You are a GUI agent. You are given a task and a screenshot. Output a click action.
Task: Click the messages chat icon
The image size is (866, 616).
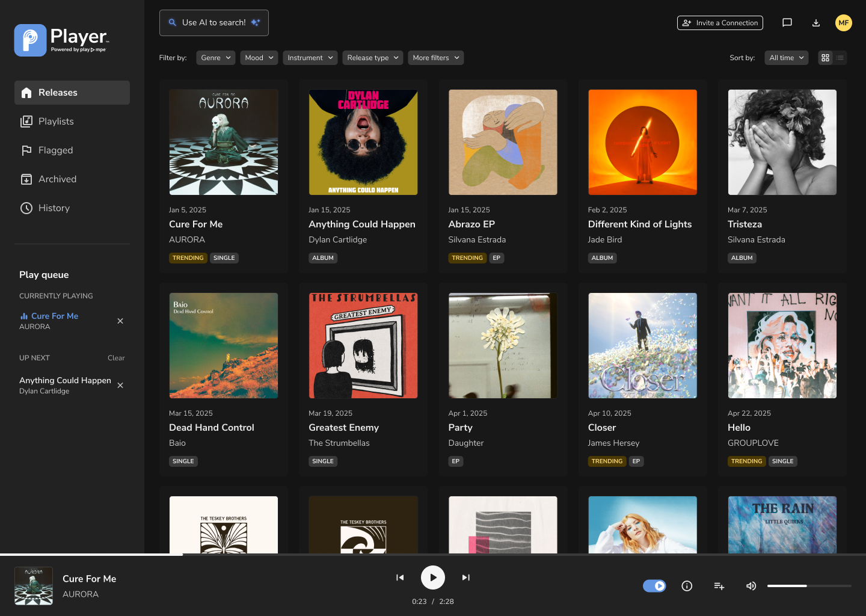pyautogui.click(x=787, y=23)
